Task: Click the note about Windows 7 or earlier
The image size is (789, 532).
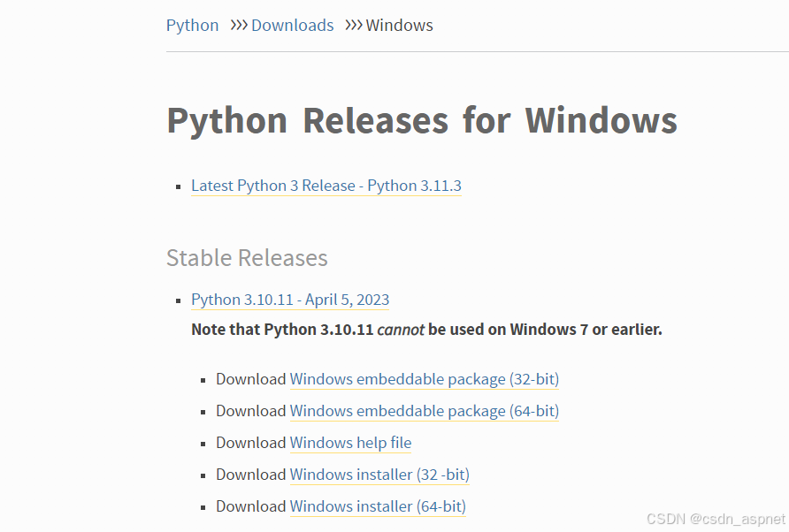Action: point(426,330)
